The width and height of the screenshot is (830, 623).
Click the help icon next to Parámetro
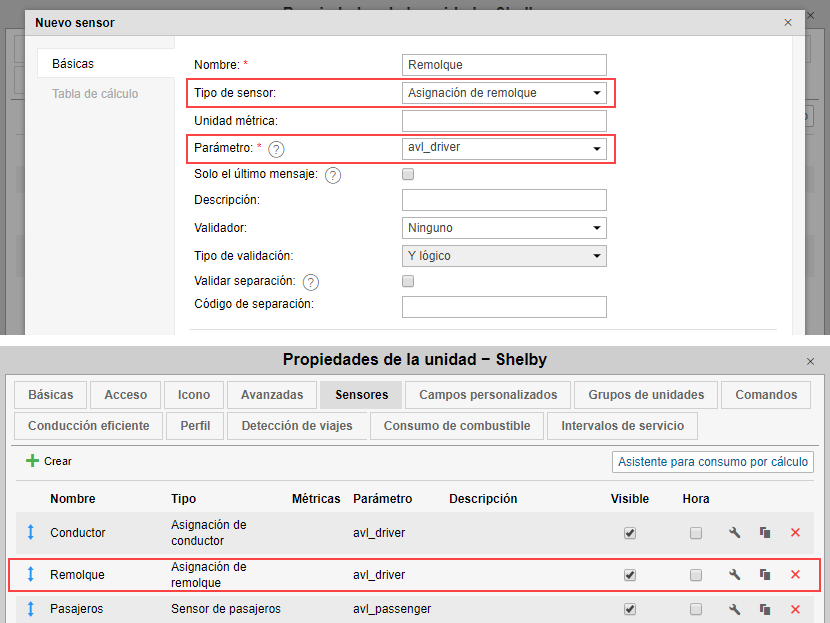point(277,150)
